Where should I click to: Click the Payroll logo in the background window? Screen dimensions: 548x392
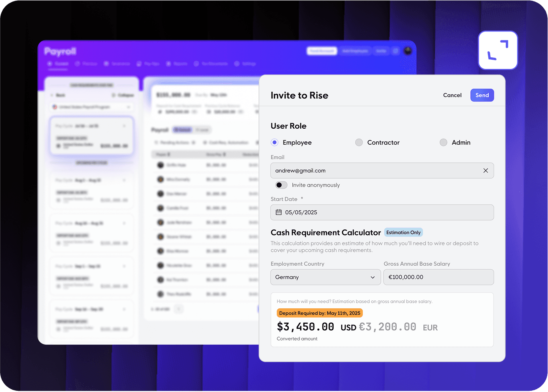pos(60,51)
